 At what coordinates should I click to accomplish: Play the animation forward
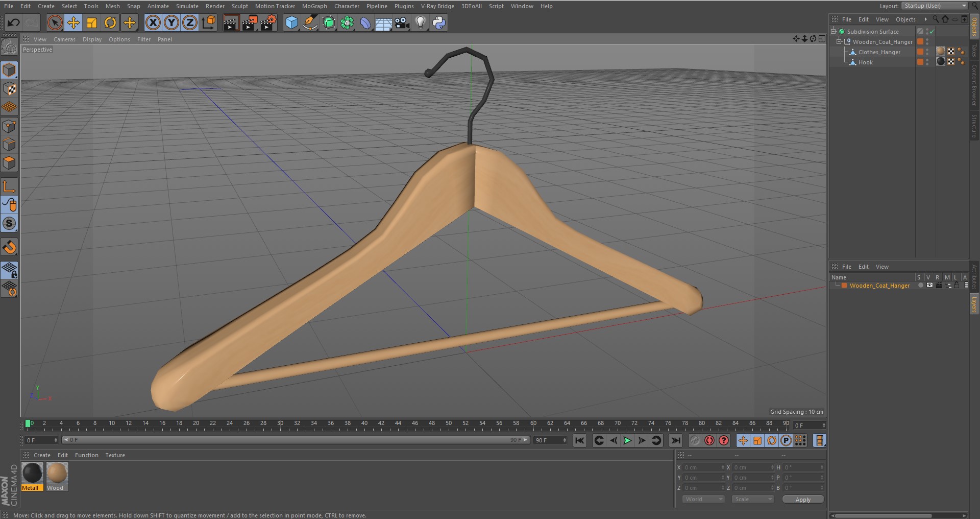pos(627,440)
